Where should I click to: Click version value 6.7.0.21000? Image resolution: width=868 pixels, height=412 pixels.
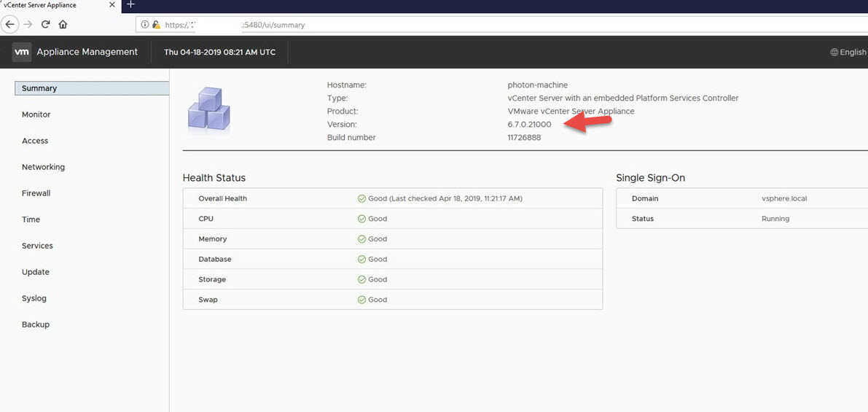[529, 125]
